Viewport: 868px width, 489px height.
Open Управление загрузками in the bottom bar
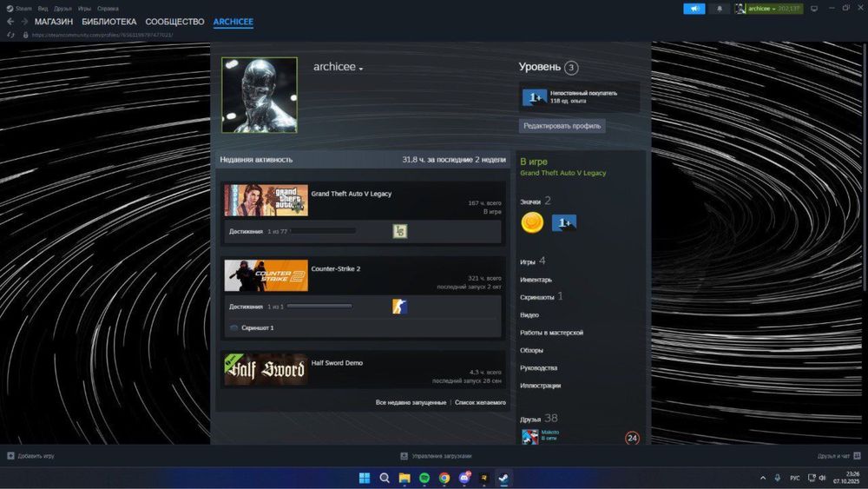click(x=436, y=456)
